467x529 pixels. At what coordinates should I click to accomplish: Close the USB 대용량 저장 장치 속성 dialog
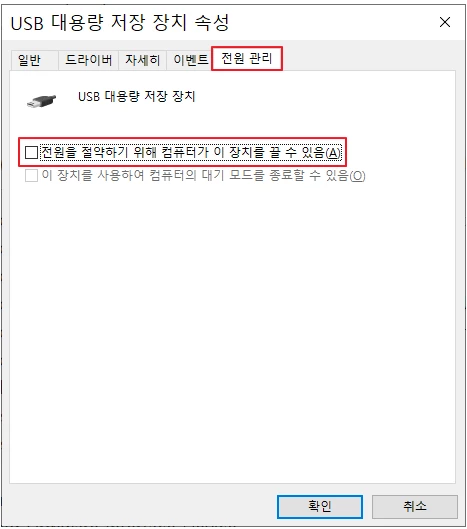[x=445, y=22]
